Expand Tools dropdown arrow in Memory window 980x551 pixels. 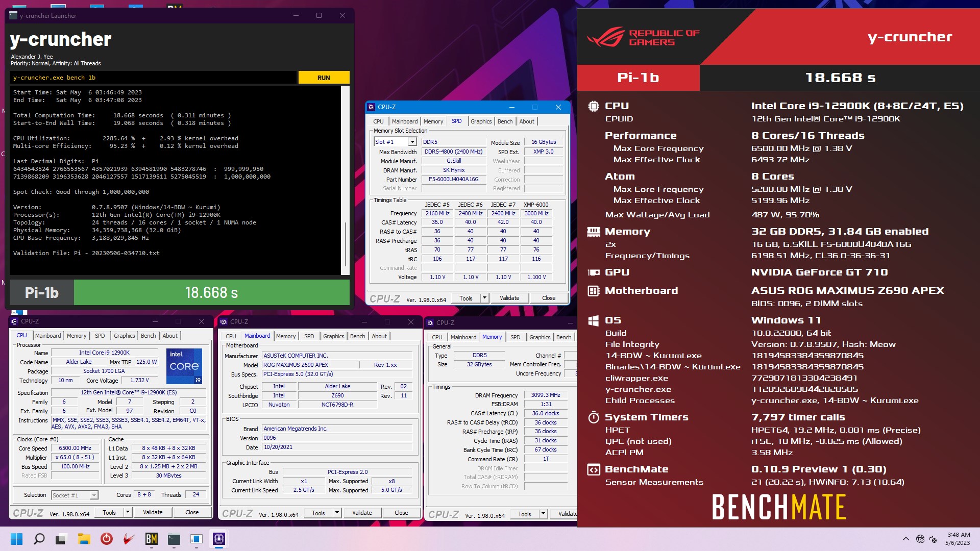[x=543, y=514]
